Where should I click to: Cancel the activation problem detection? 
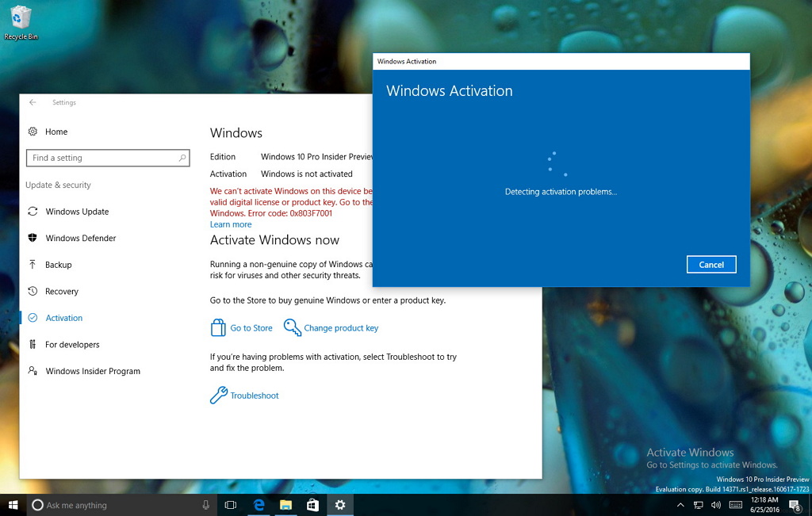[710, 264]
